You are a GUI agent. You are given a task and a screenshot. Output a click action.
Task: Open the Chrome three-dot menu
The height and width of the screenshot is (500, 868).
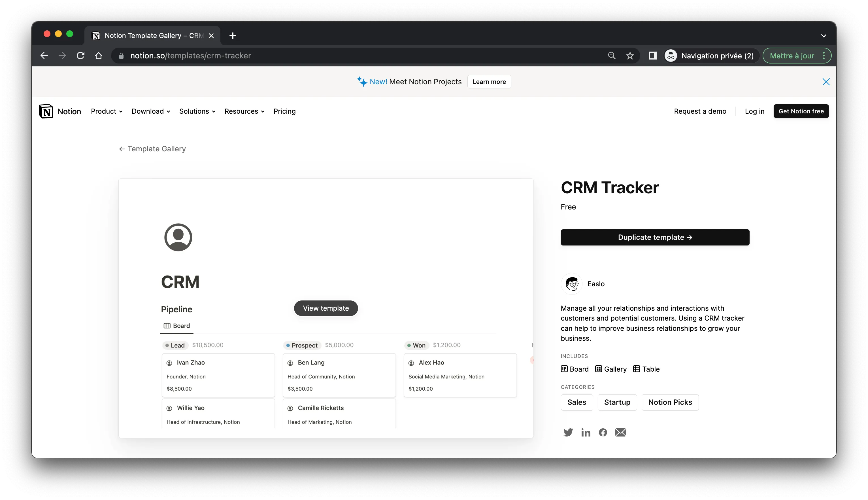[x=824, y=56]
